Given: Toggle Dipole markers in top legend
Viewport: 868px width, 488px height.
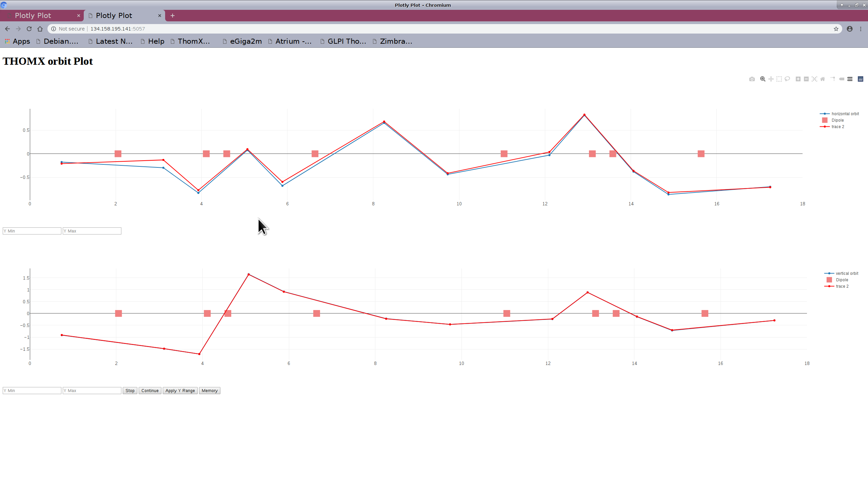Looking at the screenshot, I should [837, 120].
